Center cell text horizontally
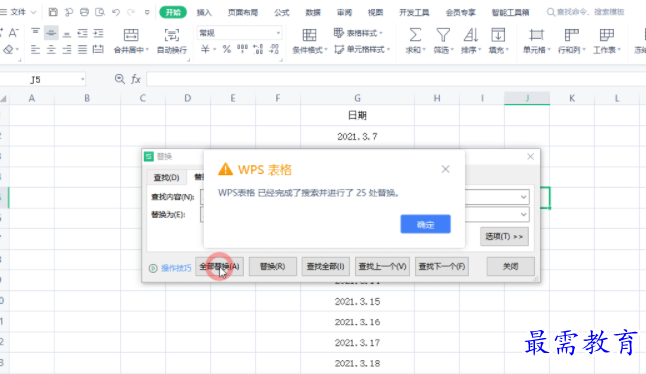The image size is (646, 374). tap(51, 50)
